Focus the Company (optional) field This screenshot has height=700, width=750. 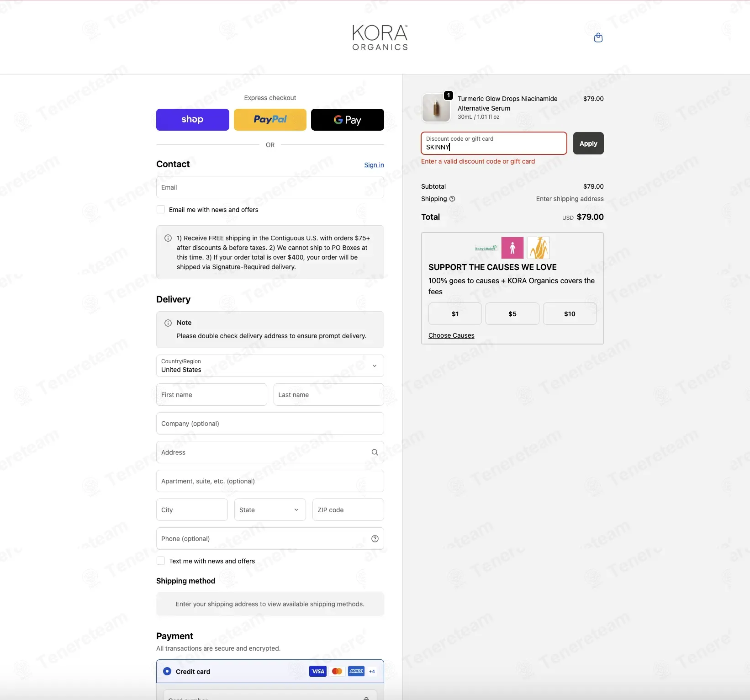click(x=270, y=423)
